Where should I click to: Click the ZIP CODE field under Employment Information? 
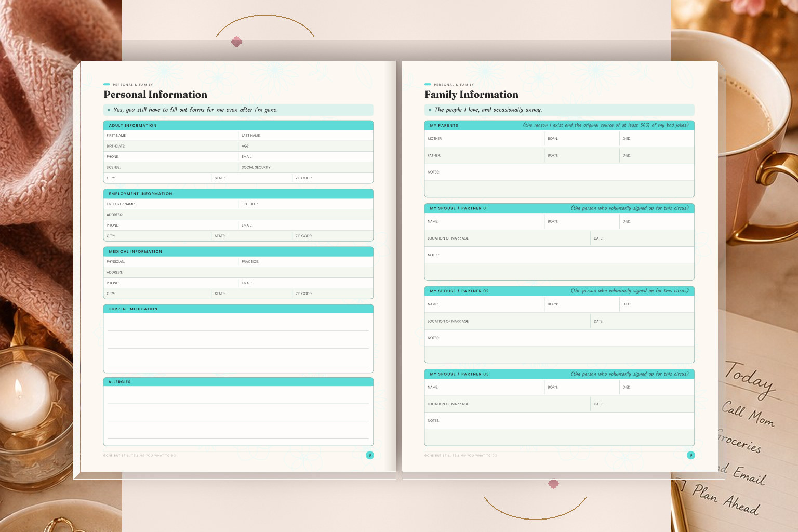tap(333, 236)
